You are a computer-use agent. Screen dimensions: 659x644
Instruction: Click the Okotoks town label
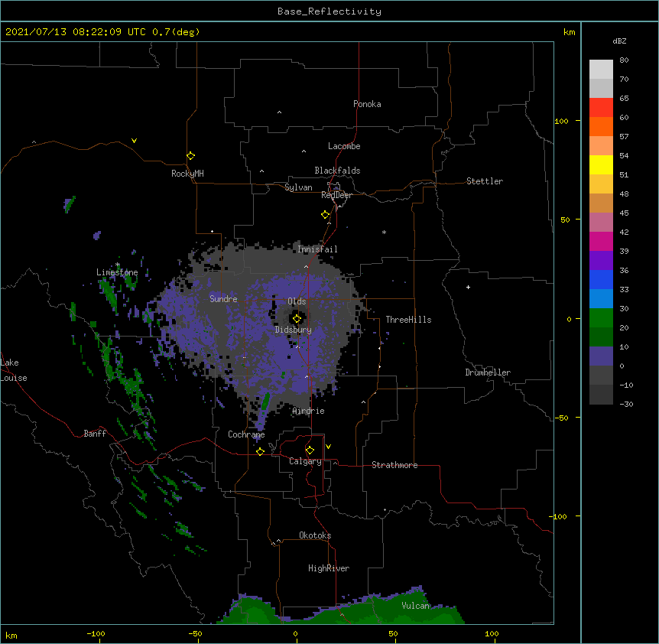pos(315,535)
